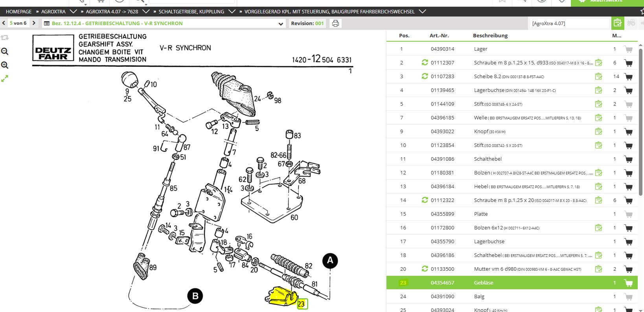Click highlighted part 23 label in diagram
Viewport: 644px width, 312px height.
pyautogui.click(x=302, y=304)
